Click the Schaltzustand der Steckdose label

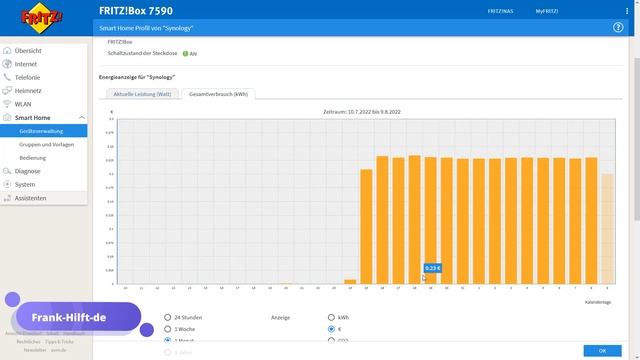(142, 53)
